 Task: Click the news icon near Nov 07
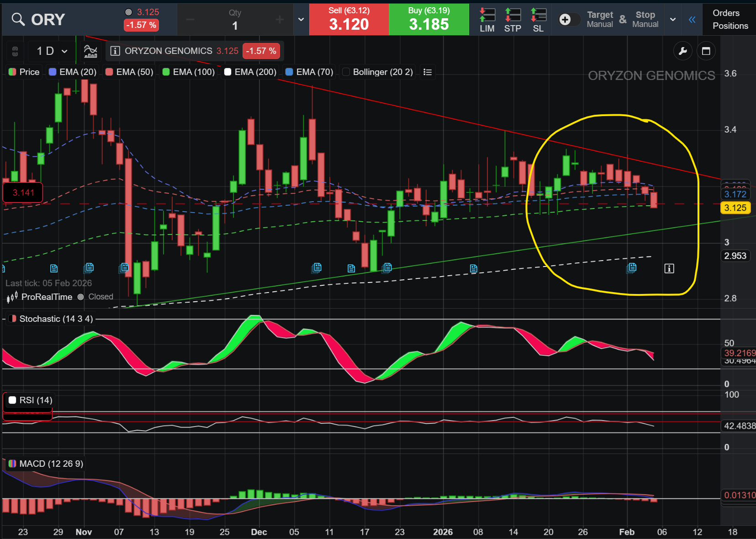tap(124, 267)
